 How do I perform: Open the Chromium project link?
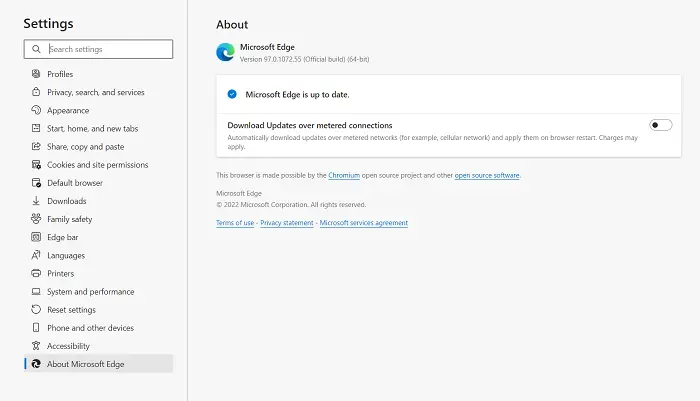344,175
